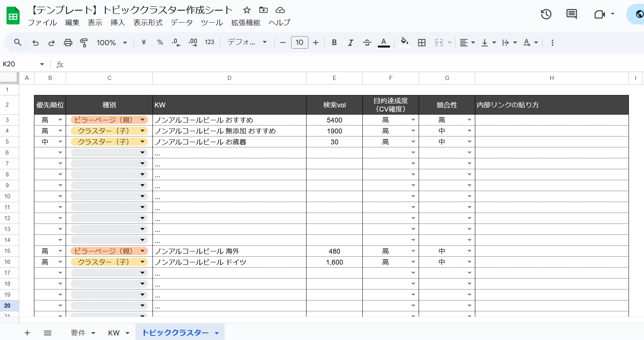Open the 拡張機能 menu
This screenshot has height=340, width=644.
tap(246, 23)
